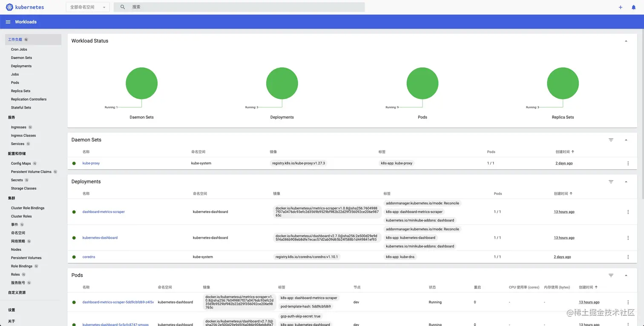Open actions menu for dashboard-metrics-scraper pod
This screenshot has width=644, height=326.
pyautogui.click(x=628, y=302)
